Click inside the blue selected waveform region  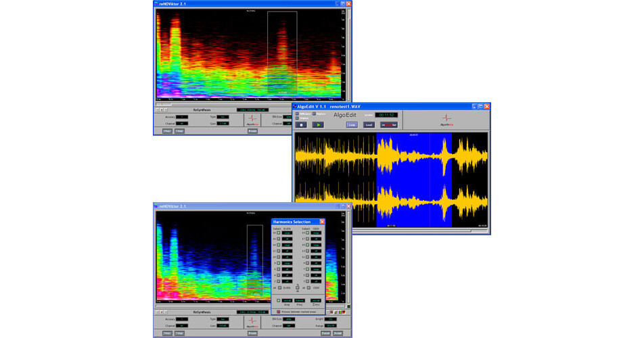(x=414, y=179)
